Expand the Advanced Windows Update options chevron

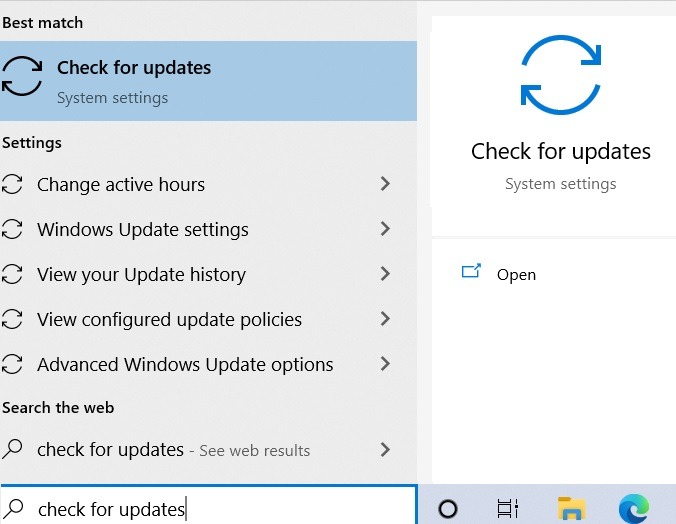385,364
